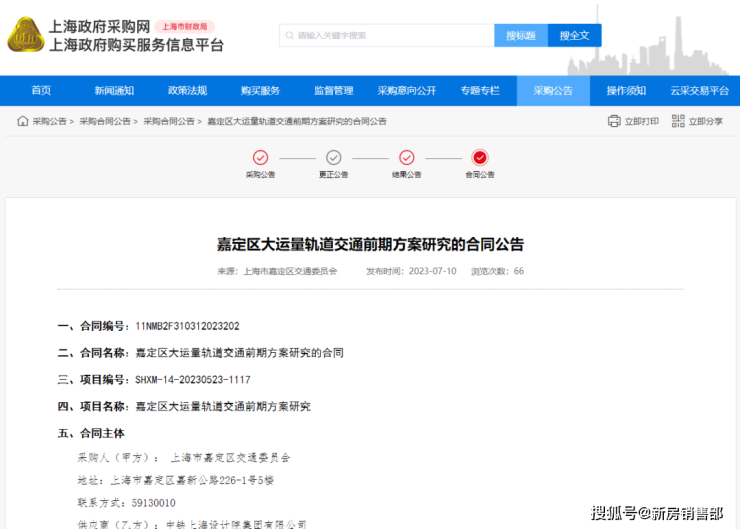Click the 四、项目名称 line
Screen dimensions: 740x529
pos(184,406)
